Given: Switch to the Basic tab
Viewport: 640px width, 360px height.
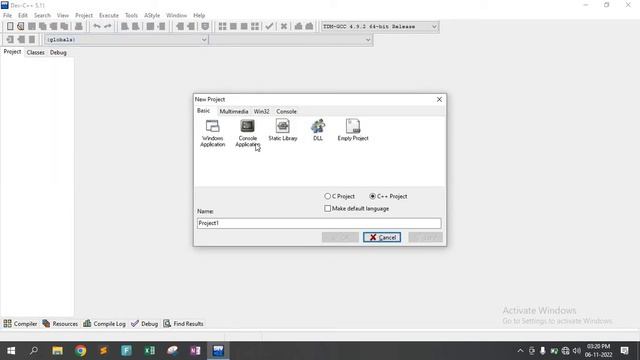Looking at the screenshot, I should 203,111.
